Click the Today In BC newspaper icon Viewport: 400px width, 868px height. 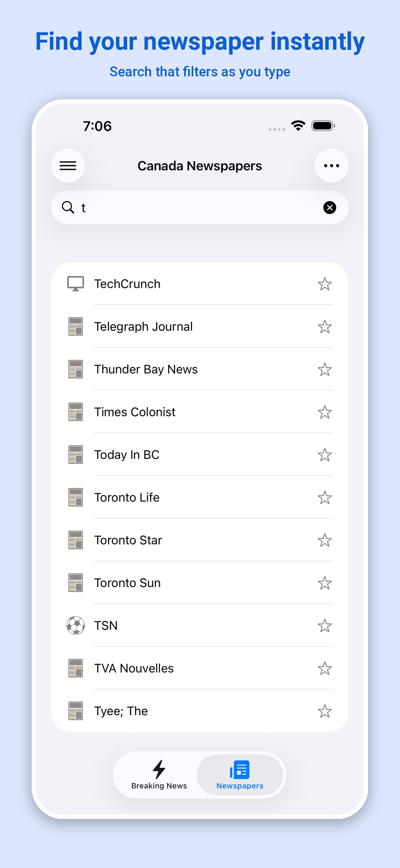tap(75, 454)
